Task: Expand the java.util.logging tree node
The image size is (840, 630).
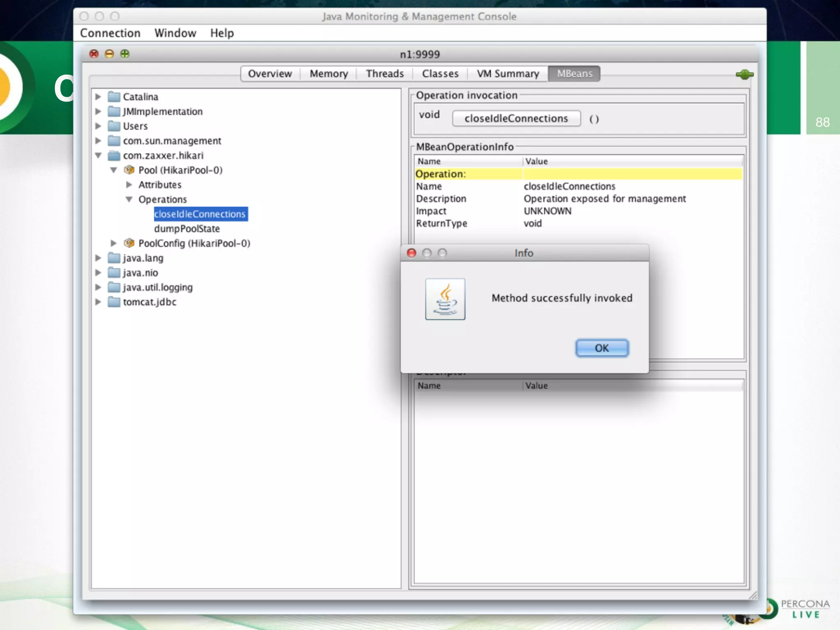Action: point(98,288)
